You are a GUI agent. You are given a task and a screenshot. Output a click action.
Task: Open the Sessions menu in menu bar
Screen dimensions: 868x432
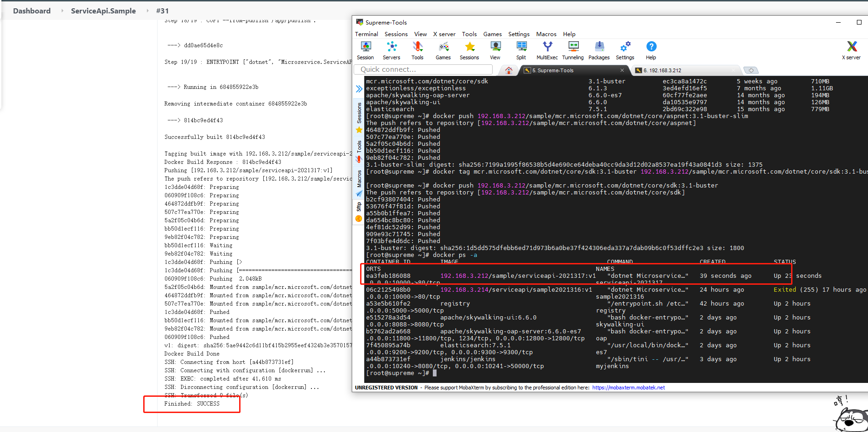(396, 34)
